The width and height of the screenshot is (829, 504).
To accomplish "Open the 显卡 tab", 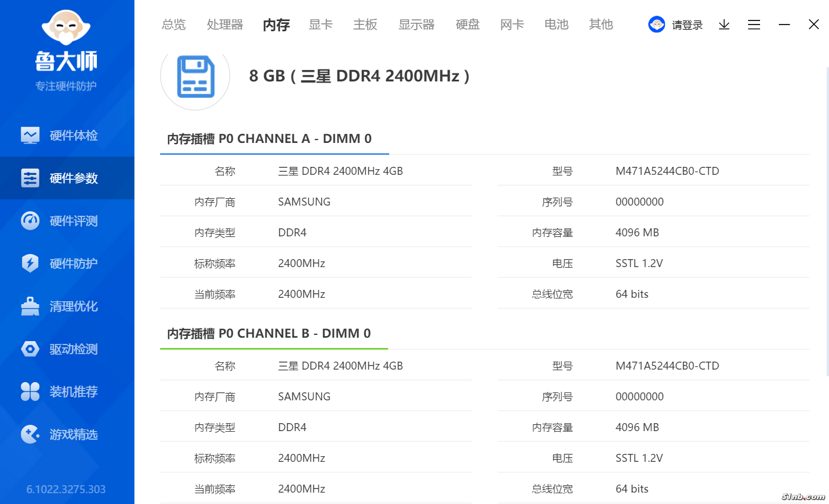I will pos(321,24).
